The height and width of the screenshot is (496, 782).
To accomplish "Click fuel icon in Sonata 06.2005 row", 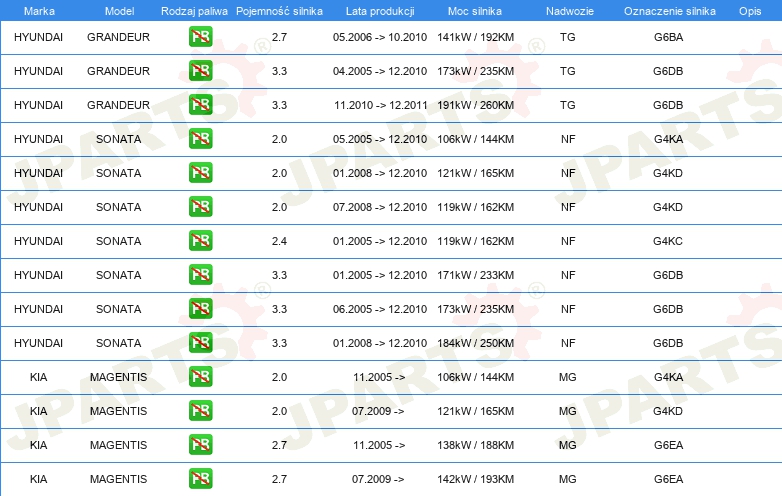I will click(200, 309).
